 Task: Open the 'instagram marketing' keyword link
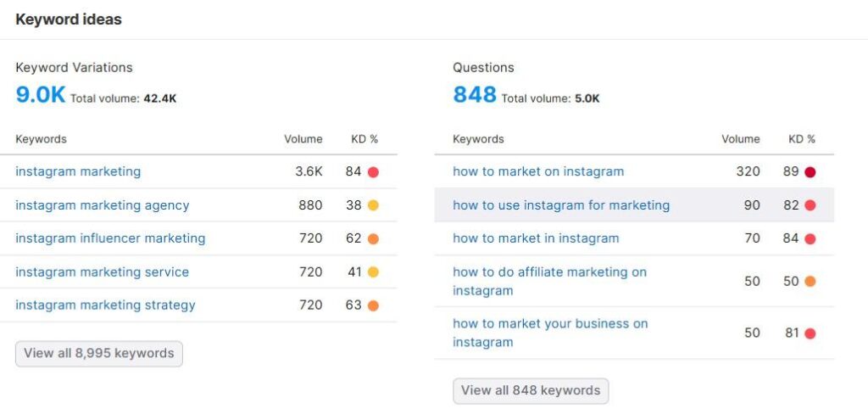pyautogui.click(x=78, y=171)
